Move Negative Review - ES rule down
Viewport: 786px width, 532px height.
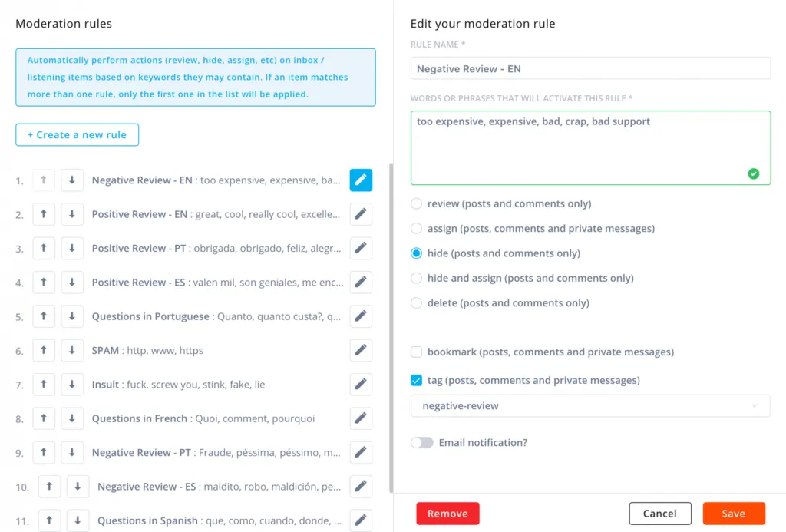[x=78, y=487]
